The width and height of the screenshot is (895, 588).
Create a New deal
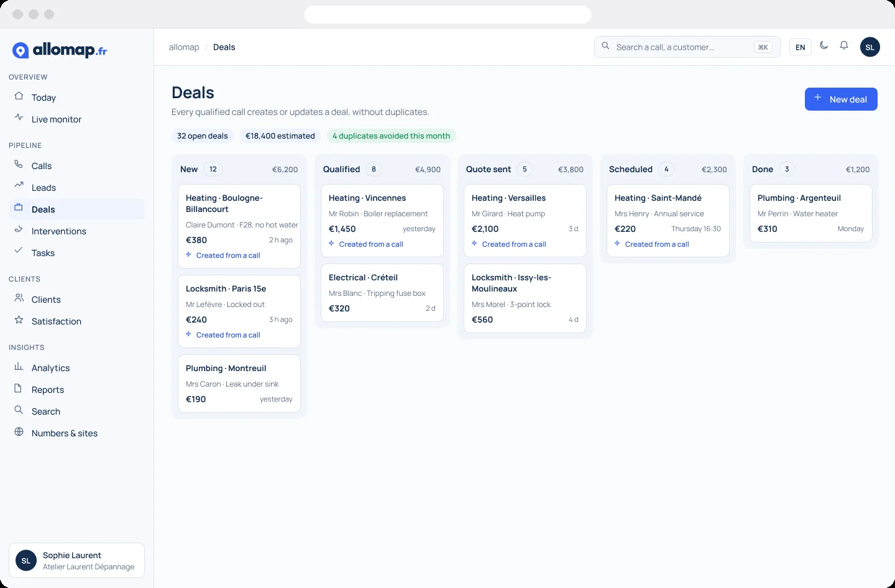[841, 99]
